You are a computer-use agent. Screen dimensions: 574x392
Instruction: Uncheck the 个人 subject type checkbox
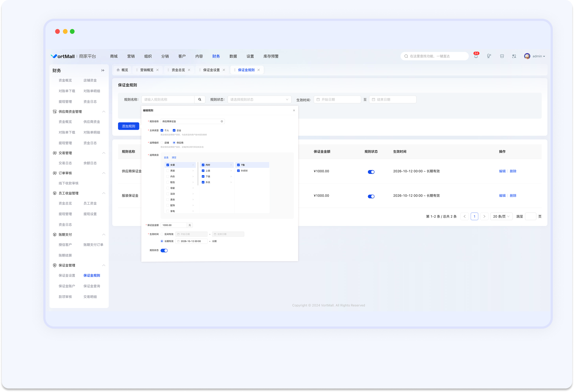pos(162,130)
